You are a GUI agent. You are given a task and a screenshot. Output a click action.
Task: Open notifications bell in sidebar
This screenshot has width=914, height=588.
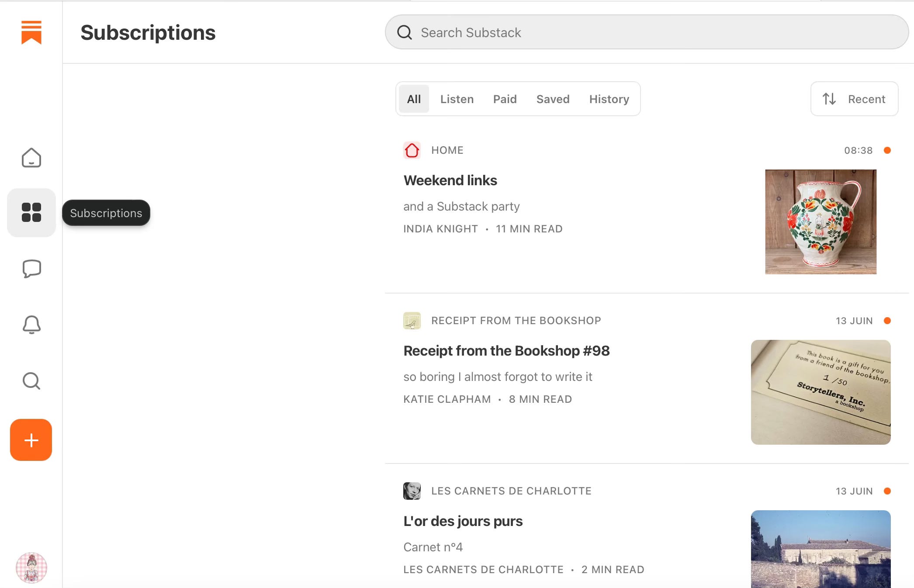coord(31,325)
